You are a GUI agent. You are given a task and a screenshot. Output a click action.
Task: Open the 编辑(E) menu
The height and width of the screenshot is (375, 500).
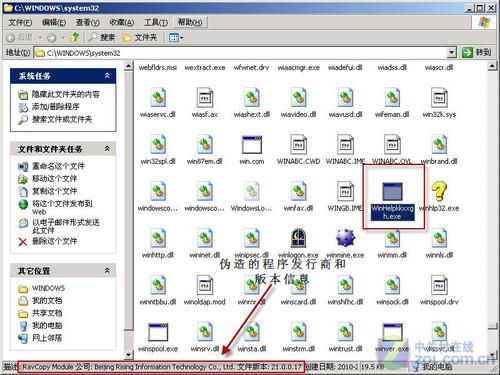(54, 22)
